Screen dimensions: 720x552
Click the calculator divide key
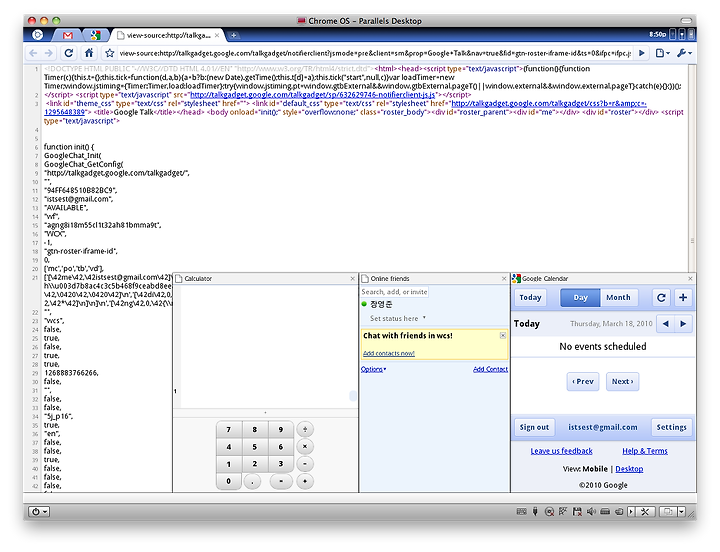[305, 429]
